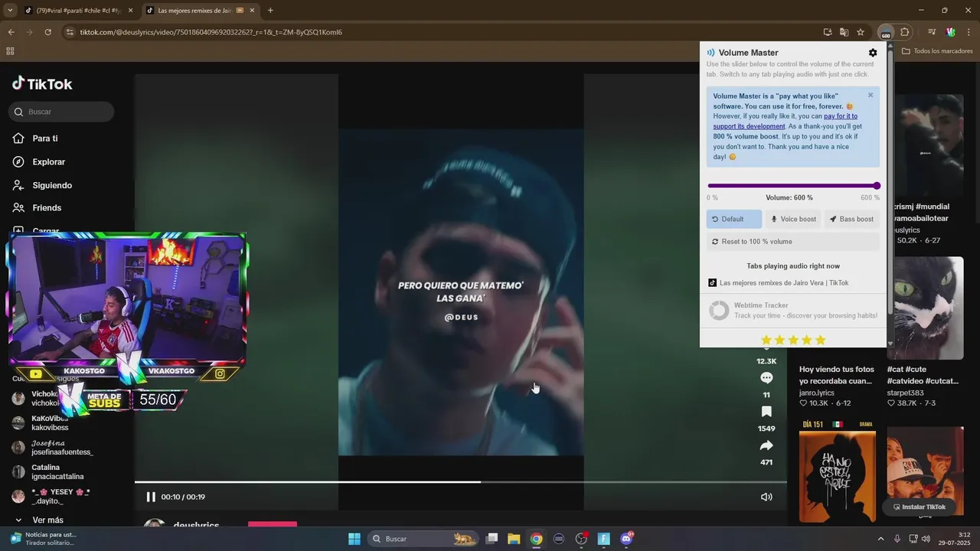The image size is (980, 551).
Task: Click the Instalar TikTok button
Action: click(920, 507)
